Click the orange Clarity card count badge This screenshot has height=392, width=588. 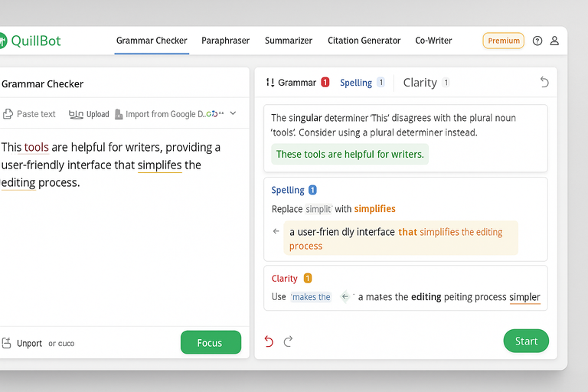[308, 279]
